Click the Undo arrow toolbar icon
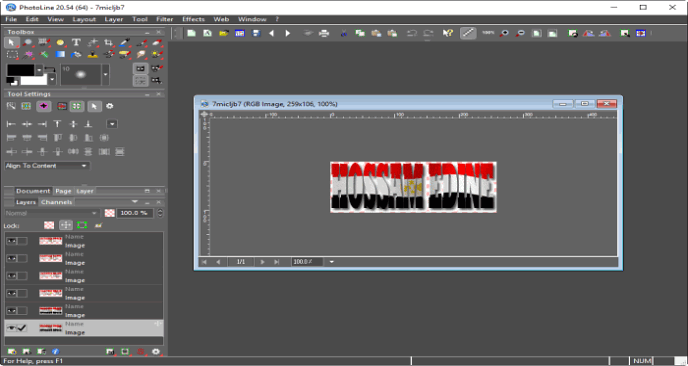Image resolution: width=688 pixels, height=366 pixels. pyautogui.click(x=412, y=33)
